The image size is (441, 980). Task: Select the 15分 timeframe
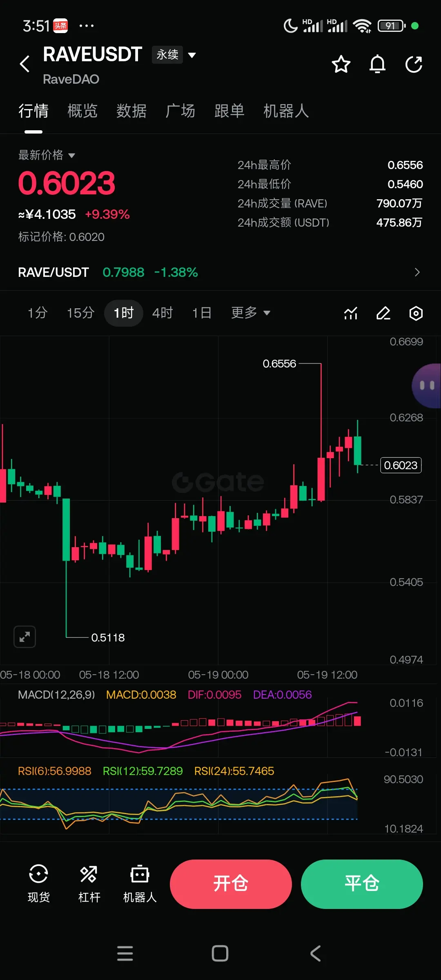click(x=80, y=313)
